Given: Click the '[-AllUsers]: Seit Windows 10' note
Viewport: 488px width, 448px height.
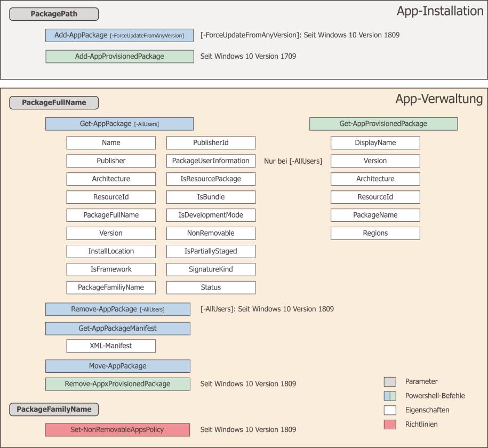Looking at the screenshot, I should point(267,309).
